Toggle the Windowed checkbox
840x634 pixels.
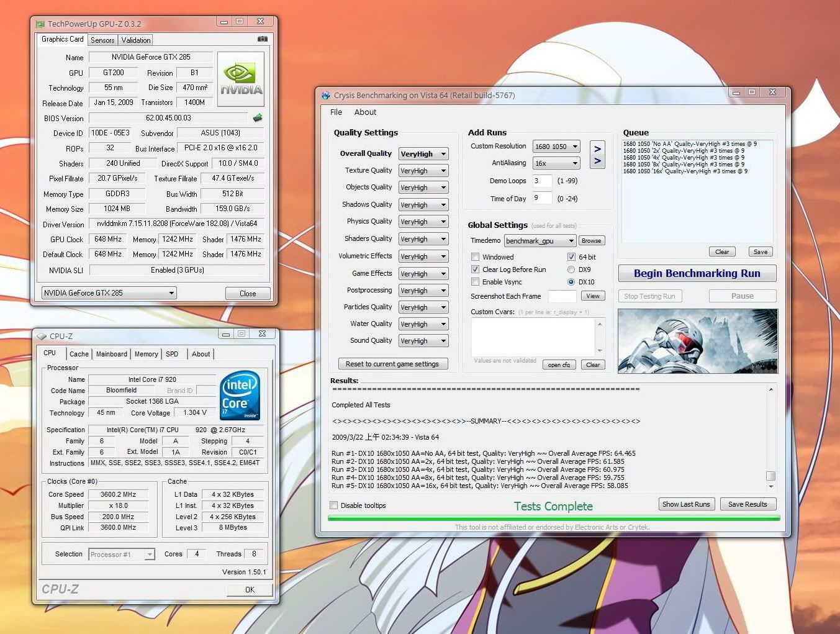click(x=475, y=257)
